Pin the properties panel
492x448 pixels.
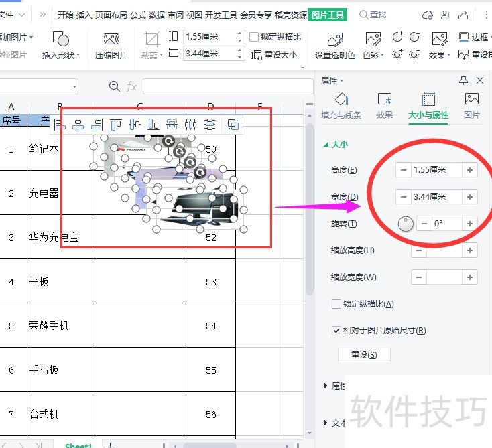pos(463,80)
